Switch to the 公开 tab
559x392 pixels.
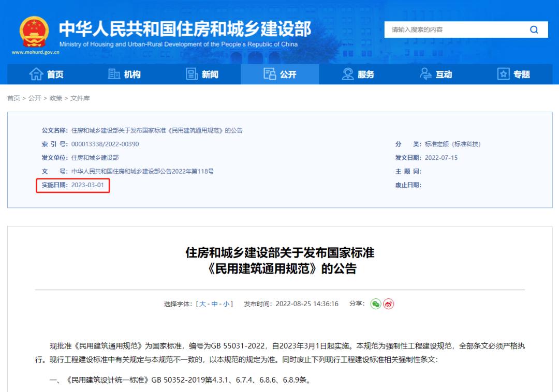[x=279, y=74]
